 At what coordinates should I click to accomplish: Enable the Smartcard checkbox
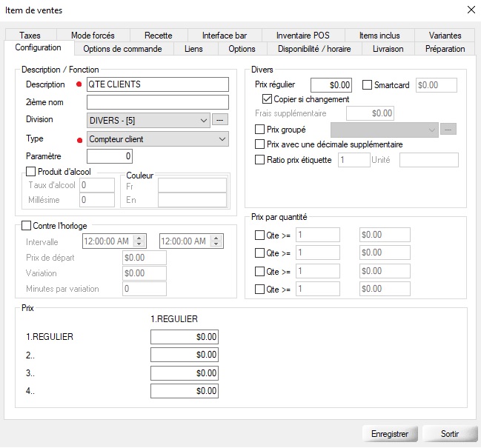click(x=367, y=85)
